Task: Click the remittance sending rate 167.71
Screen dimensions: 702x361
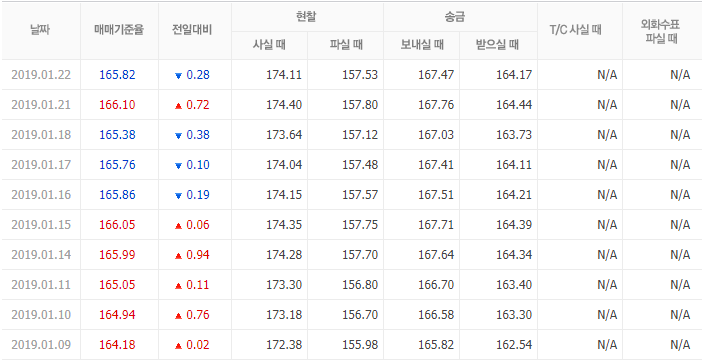Action: pyautogui.click(x=436, y=225)
